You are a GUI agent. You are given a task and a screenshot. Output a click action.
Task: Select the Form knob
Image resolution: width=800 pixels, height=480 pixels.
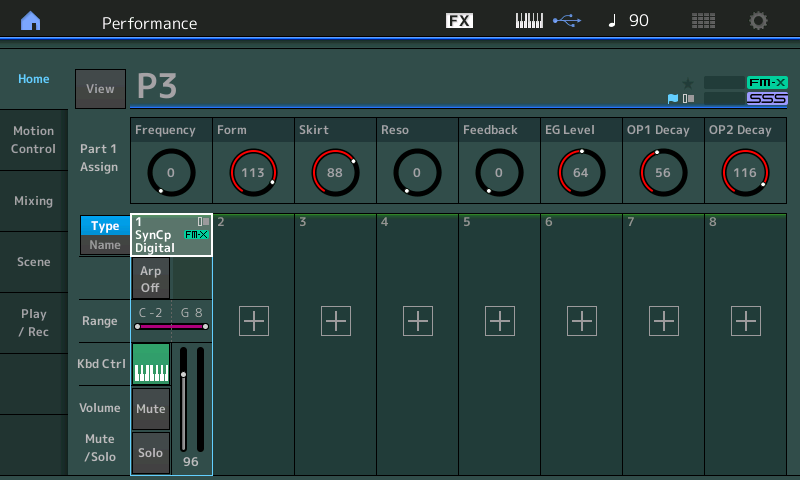[x=253, y=171]
